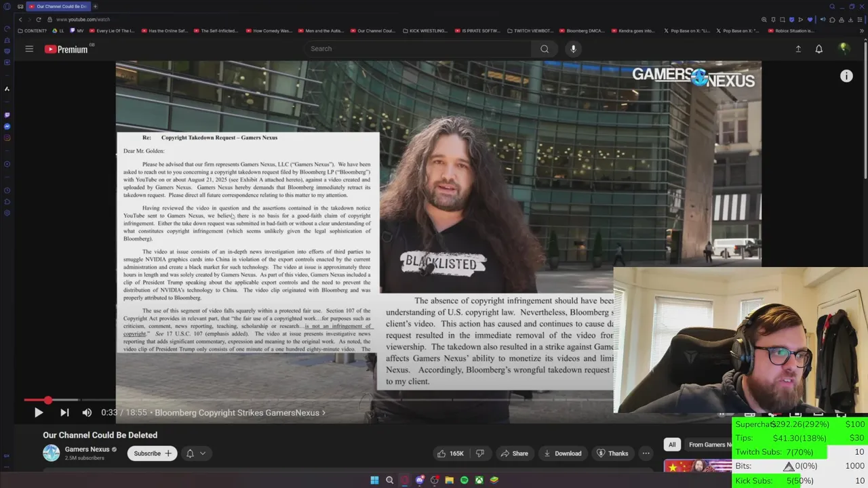
Task: Play the paused video
Action: (x=39, y=412)
